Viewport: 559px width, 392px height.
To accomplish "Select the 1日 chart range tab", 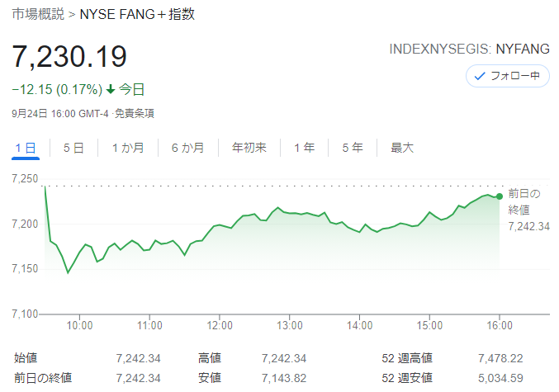I will click(x=26, y=148).
